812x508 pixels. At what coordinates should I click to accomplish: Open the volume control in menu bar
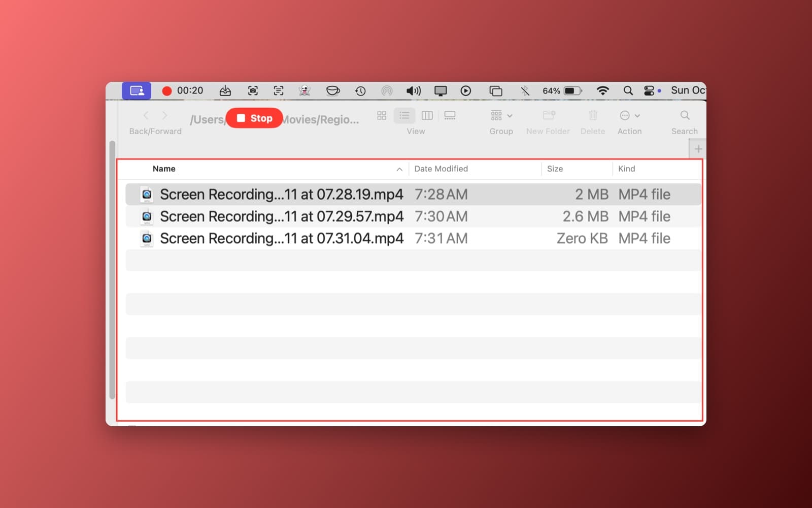[413, 91]
